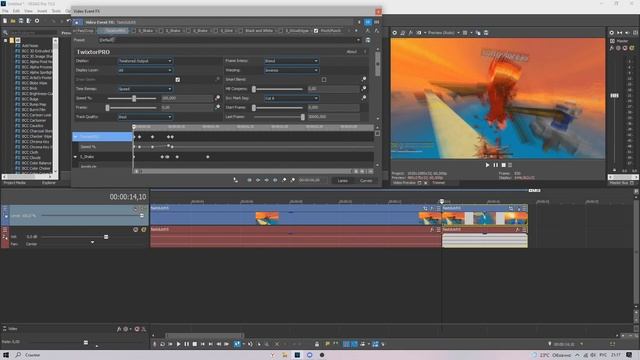
Task: Click the Record button on transport bar
Action: pos(155,344)
